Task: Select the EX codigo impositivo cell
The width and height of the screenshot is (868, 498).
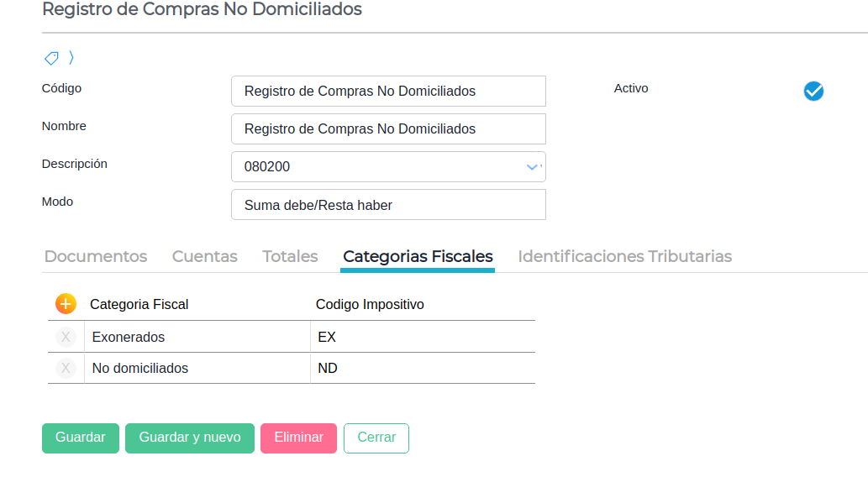Action: coord(422,337)
